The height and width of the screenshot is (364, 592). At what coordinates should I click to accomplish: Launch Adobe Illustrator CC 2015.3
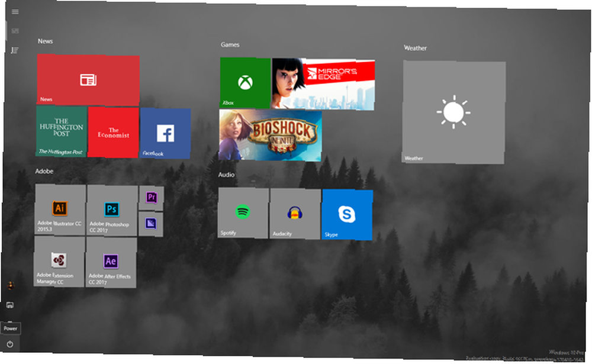[x=60, y=210]
